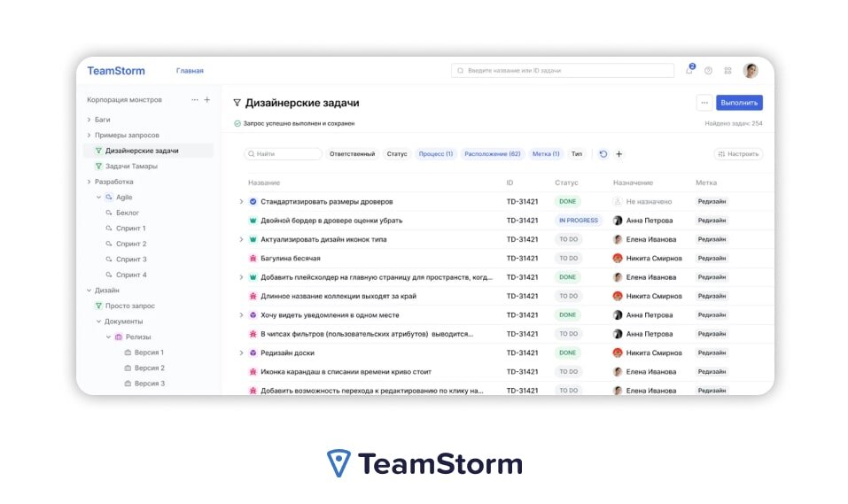
Task: Open Спринт 2
Action: [131, 244]
